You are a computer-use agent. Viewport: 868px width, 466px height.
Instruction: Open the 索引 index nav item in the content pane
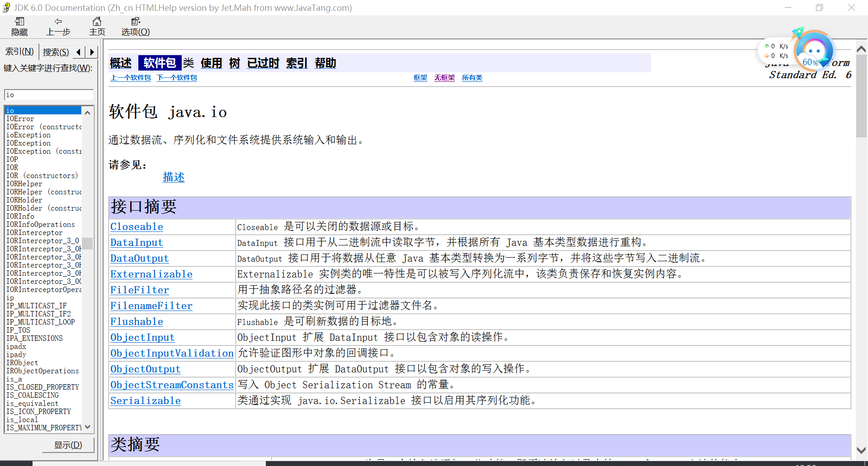pos(297,63)
